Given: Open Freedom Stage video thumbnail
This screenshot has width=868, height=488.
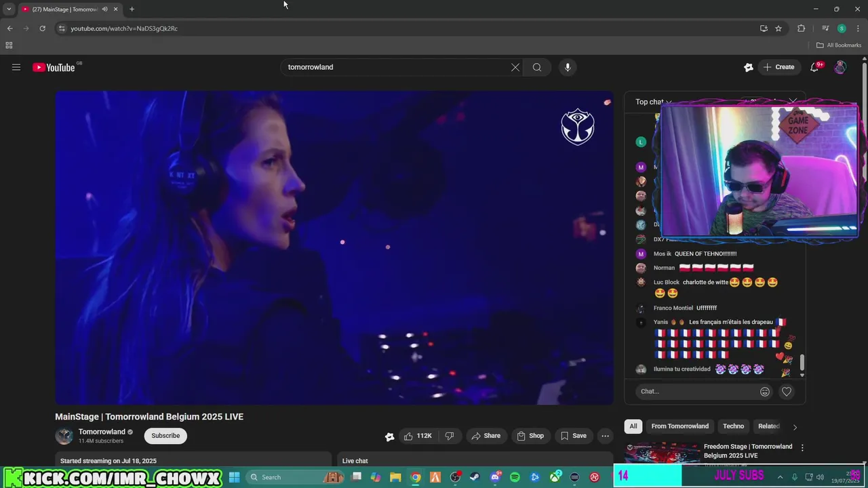Looking at the screenshot, I should (663, 453).
